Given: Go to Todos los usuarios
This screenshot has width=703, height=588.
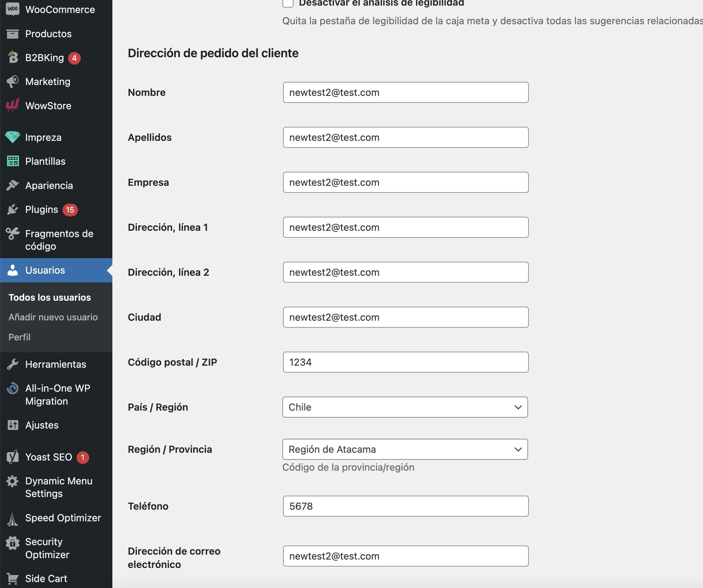Looking at the screenshot, I should click(50, 298).
